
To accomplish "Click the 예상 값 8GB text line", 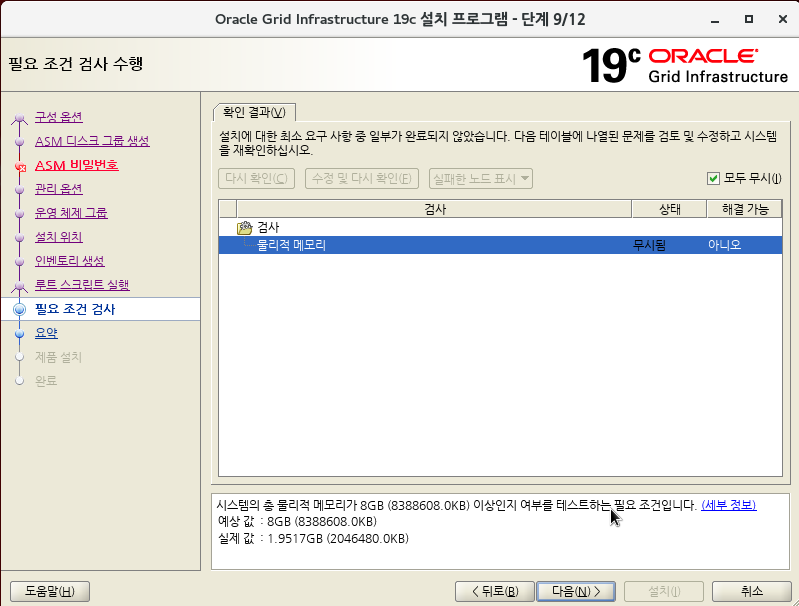I will 297,522.
